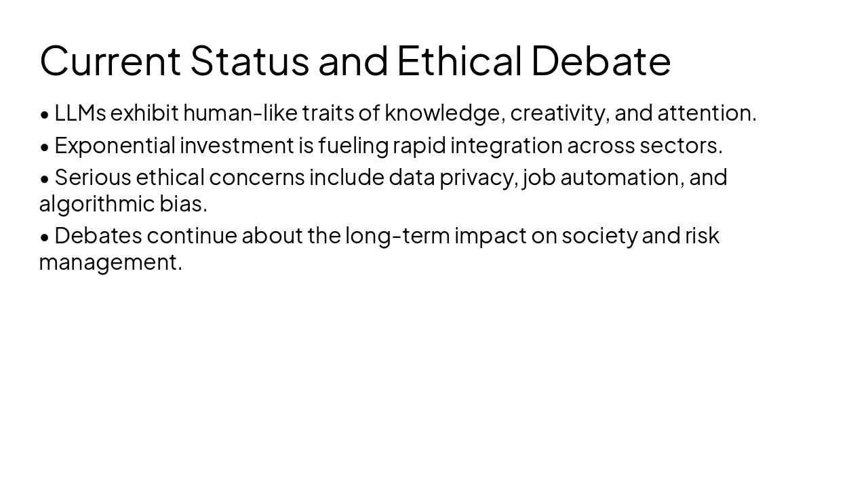Click the slide title 'Current Status and Ethical Debate'
The width and height of the screenshot is (868, 488).
(355, 60)
